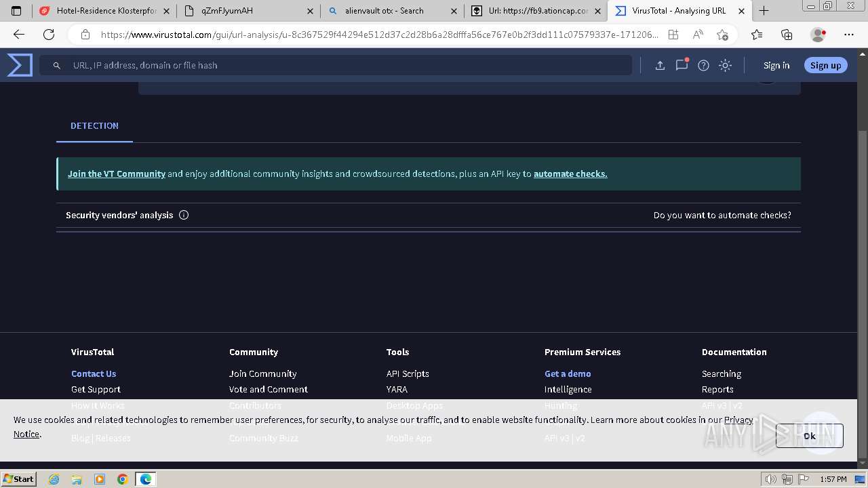Viewport: 868px width, 488px height.
Task: Open the Reports documentation link
Action: [x=717, y=389]
